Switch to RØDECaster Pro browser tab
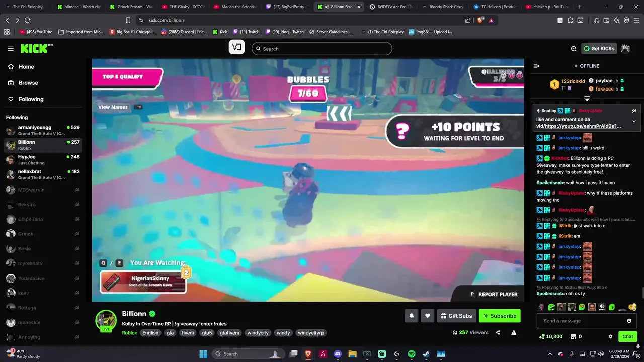 coord(391,7)
